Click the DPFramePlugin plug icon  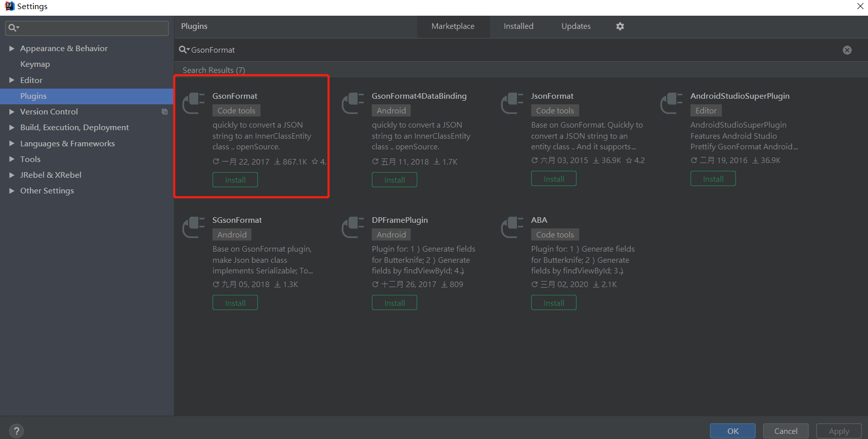click(353, 227)
